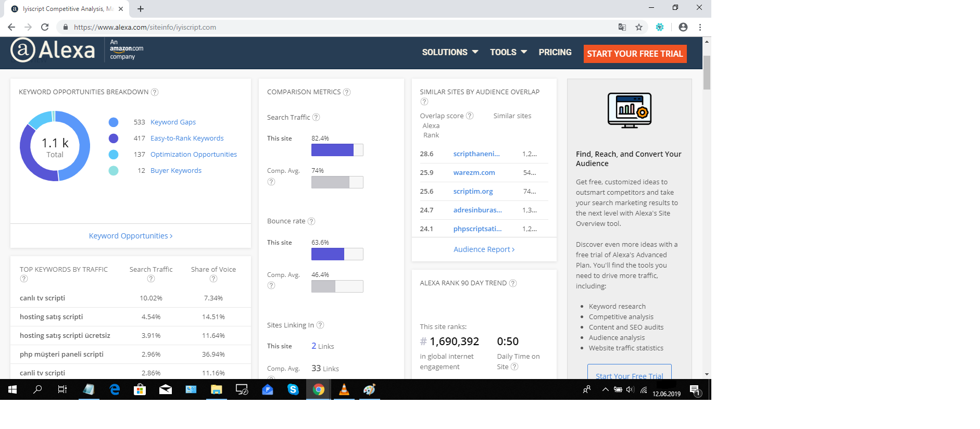Image resolution: width=980 pixels, height=429 pixels.
Task: Click help icon for Alexa Rank 90 Day Trend
Action: (513, 283)
